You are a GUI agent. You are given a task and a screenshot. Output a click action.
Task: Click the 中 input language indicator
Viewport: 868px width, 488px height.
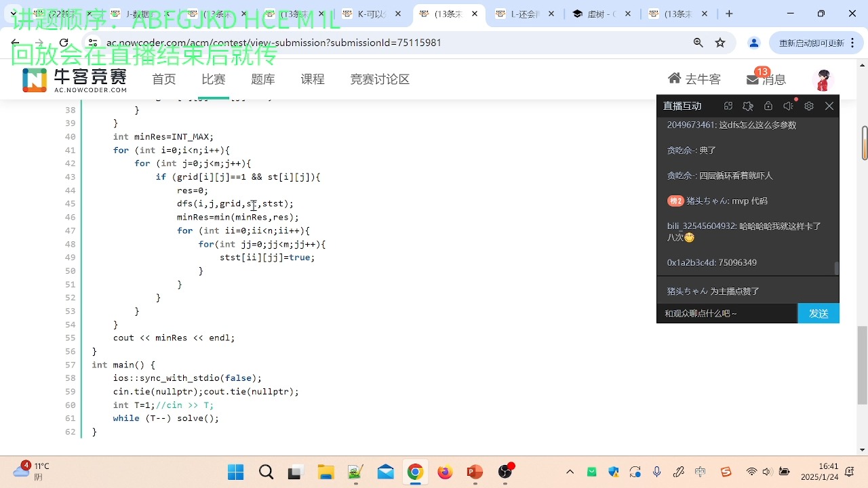[700, 472]
